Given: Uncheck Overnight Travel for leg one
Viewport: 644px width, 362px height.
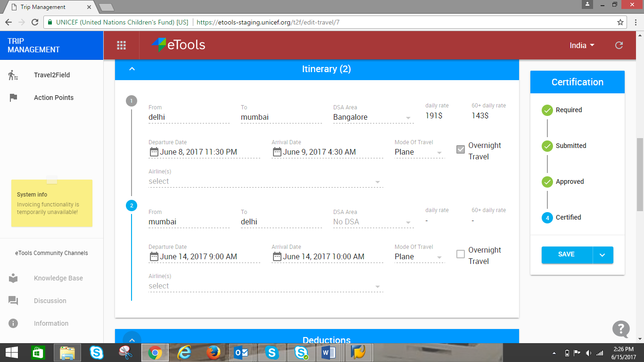Looking at the screenshot, I should pyautogui.click(x=460, y=149).
